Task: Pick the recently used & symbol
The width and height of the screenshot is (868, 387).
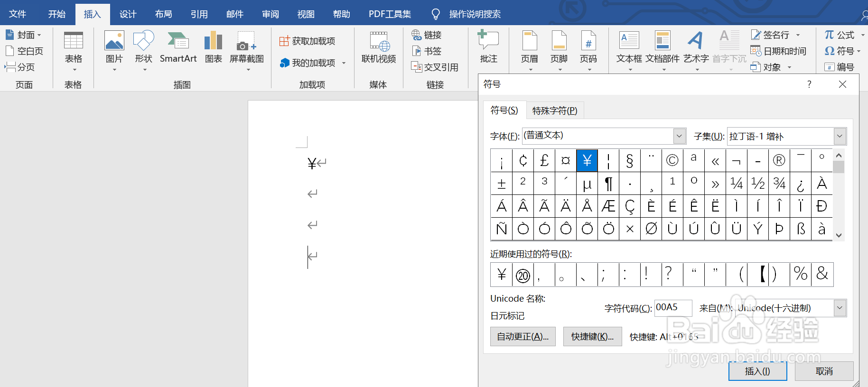Action: pyautogui.click(x=822, y=274)
